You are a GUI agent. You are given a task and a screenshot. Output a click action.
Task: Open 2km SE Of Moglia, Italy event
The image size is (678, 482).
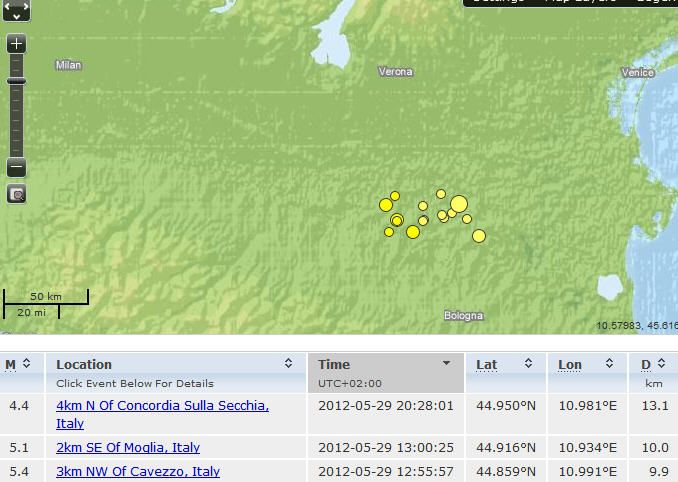coord(128,447)
